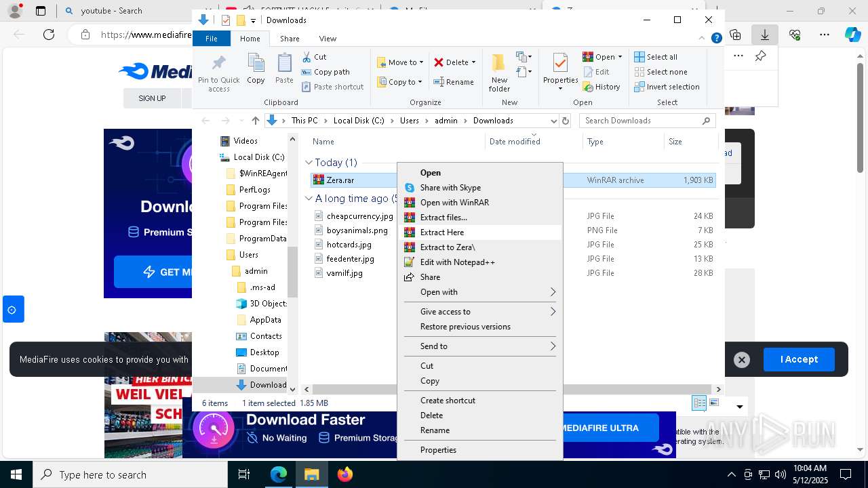Switch to large thumbnails view icon

tap(714, 403)
